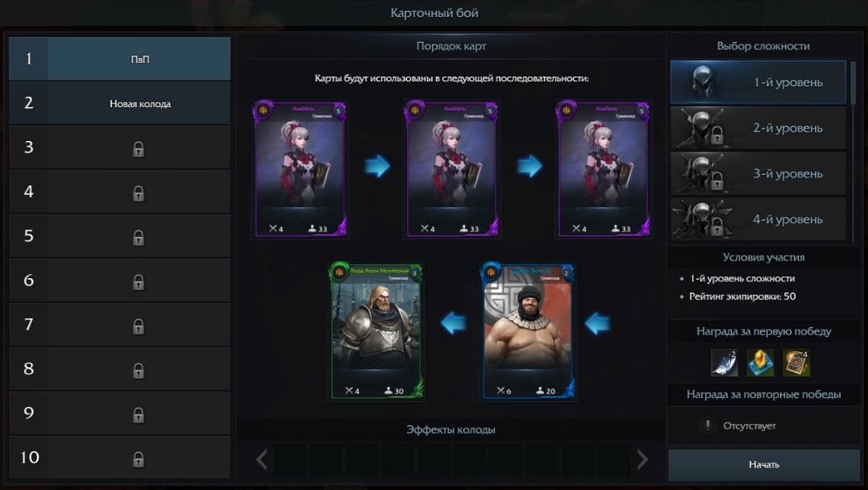Select the ПвП deck in slot 1

tap(119, 59)
